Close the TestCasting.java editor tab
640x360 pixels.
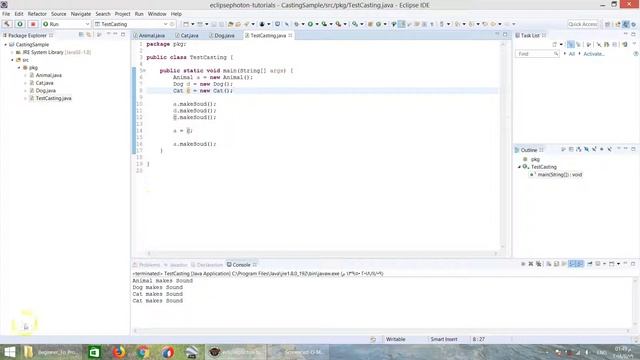coord(290,36)
